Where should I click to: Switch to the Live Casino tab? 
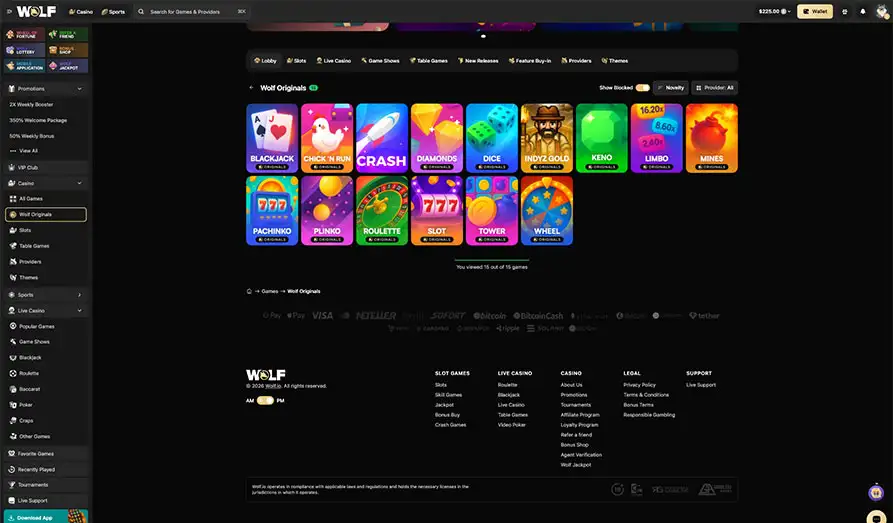[334, 61]
